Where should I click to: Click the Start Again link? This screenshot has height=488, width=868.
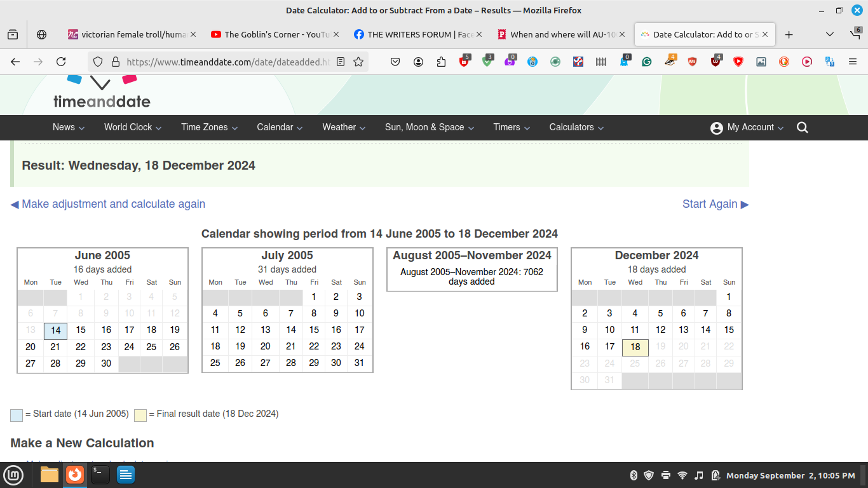click(x=715, y=204)
